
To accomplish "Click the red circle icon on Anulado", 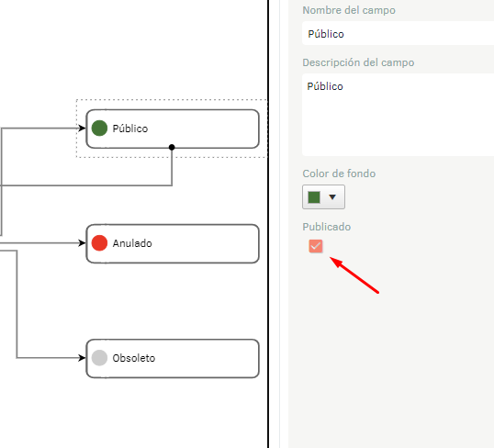I will coord(99,243).
